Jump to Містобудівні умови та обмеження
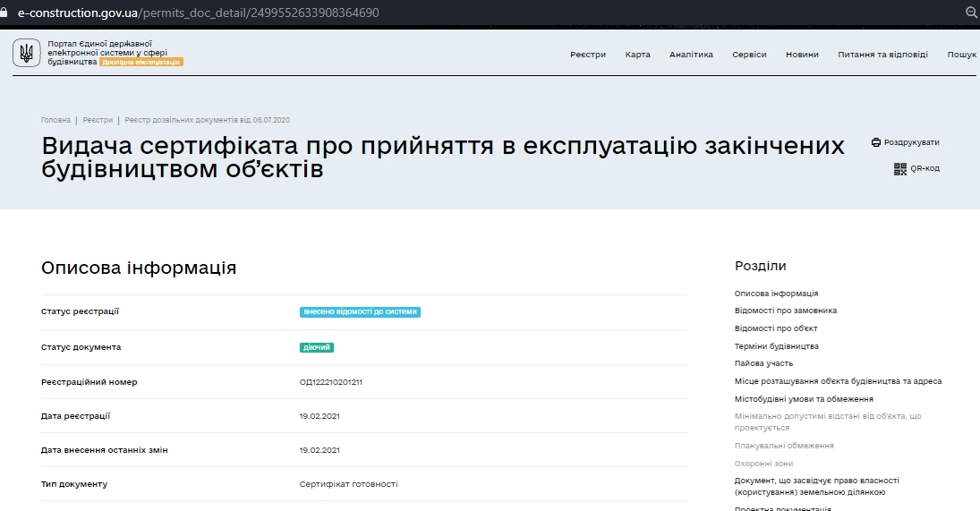 coord(803,398)
